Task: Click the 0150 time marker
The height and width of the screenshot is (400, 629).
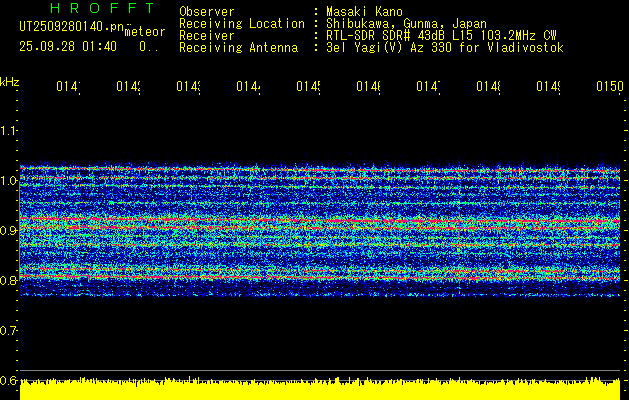Action: pyautogui.click(x=609, y=87)
